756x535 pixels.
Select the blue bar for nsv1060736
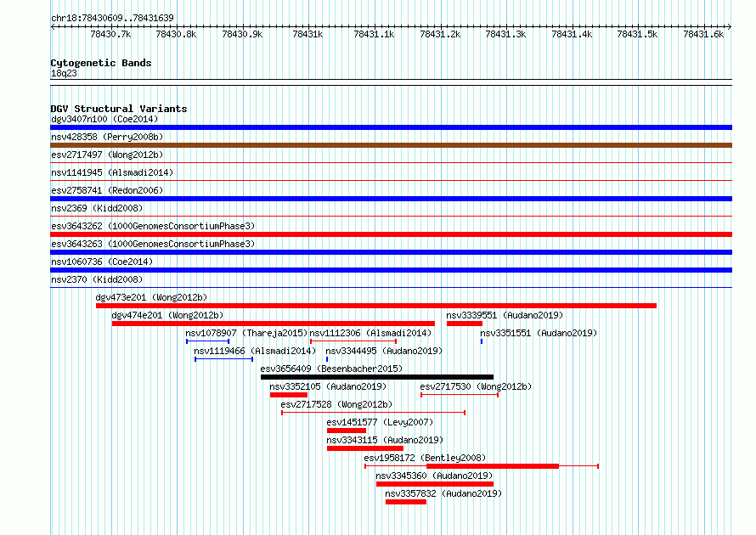pyautogui.click(x=391, y=270)
